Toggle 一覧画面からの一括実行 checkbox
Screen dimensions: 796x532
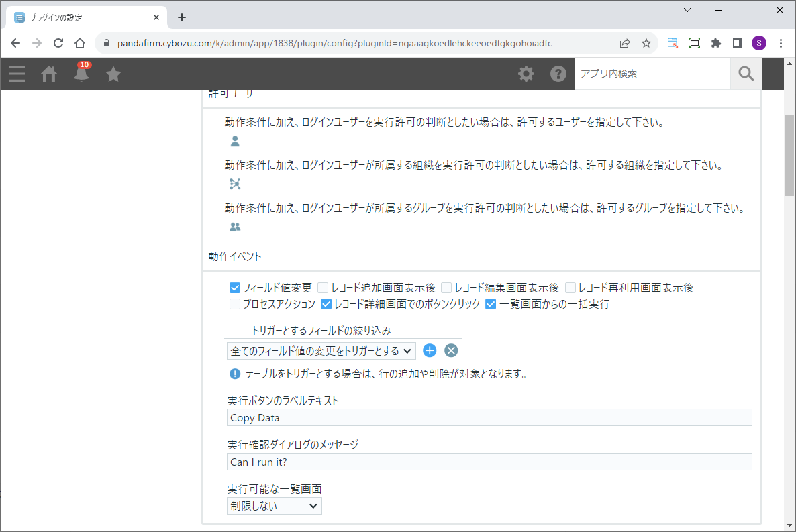491,304
